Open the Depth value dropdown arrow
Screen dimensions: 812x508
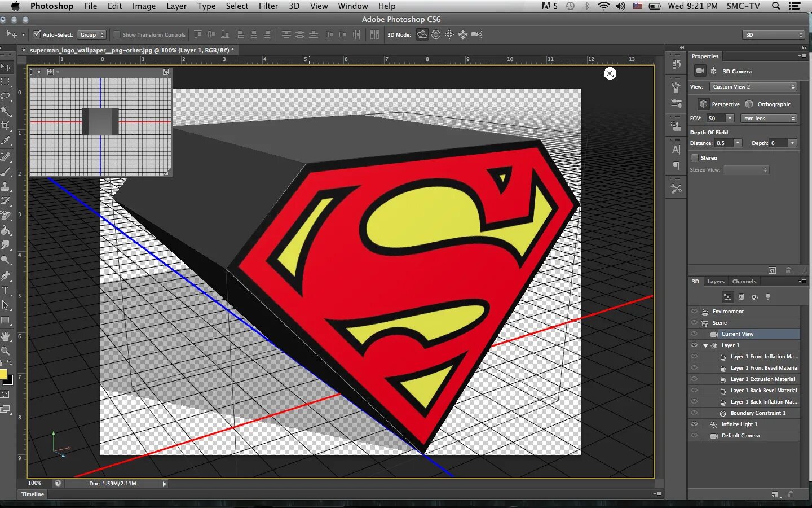792,143
